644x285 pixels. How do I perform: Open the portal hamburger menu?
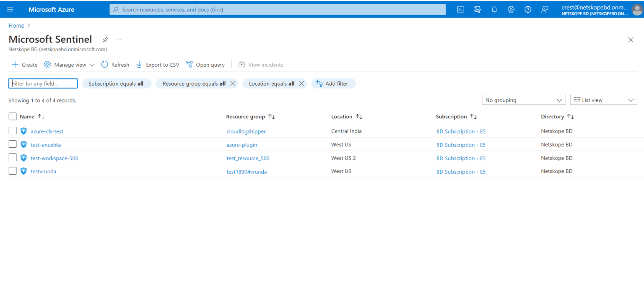point(10,9)
